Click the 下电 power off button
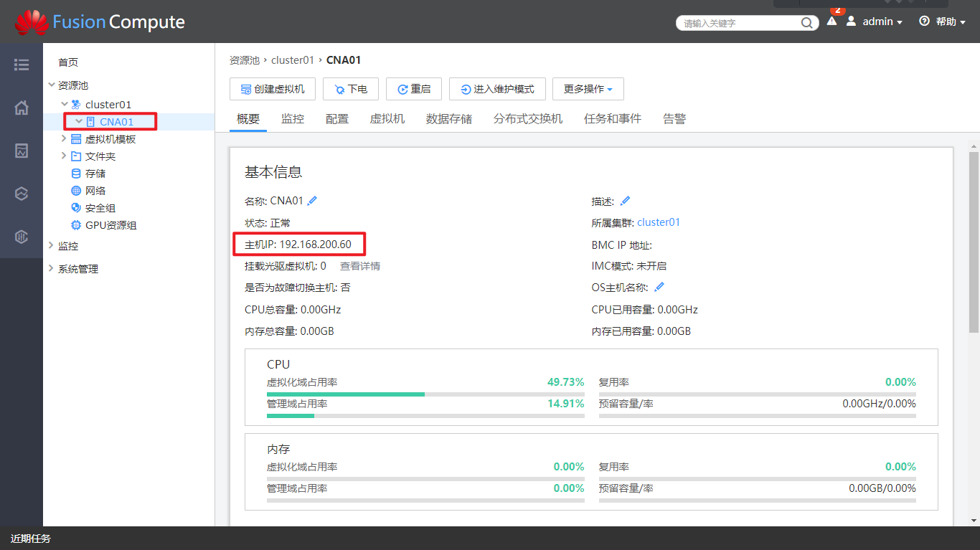 pos(351,89)
